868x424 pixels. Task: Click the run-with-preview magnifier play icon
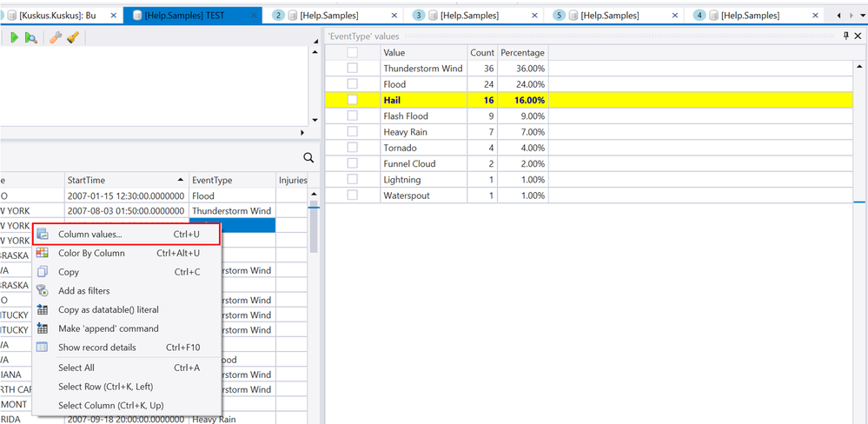click(31, 37)
